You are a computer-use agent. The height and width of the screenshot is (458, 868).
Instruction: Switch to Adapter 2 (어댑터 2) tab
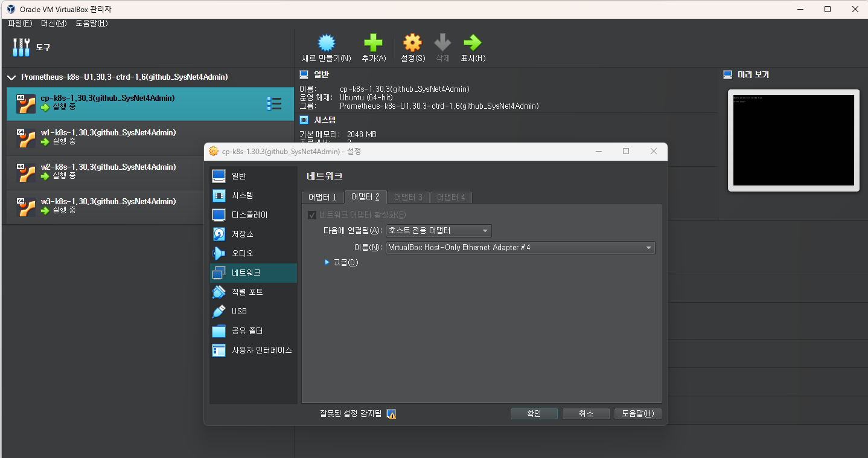click(365, 197)
